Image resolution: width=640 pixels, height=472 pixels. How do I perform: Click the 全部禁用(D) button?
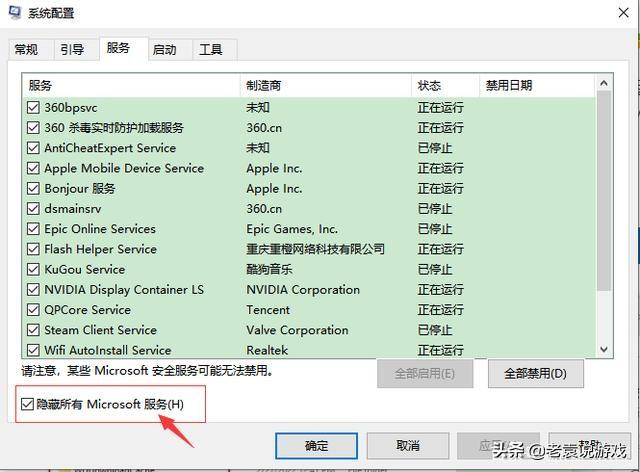(x=536, y=374)
